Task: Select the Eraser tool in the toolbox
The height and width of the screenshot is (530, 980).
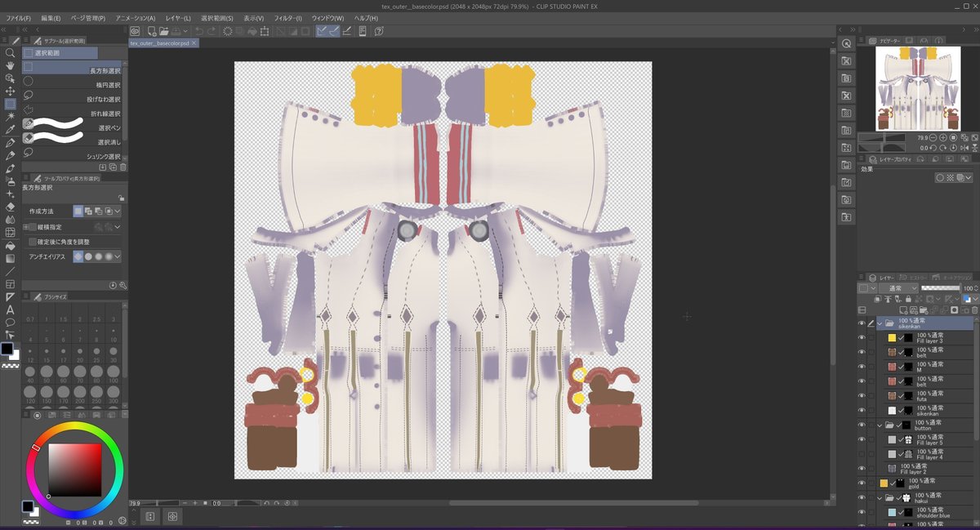Action: pyautogui.click(x=10, y=207)
